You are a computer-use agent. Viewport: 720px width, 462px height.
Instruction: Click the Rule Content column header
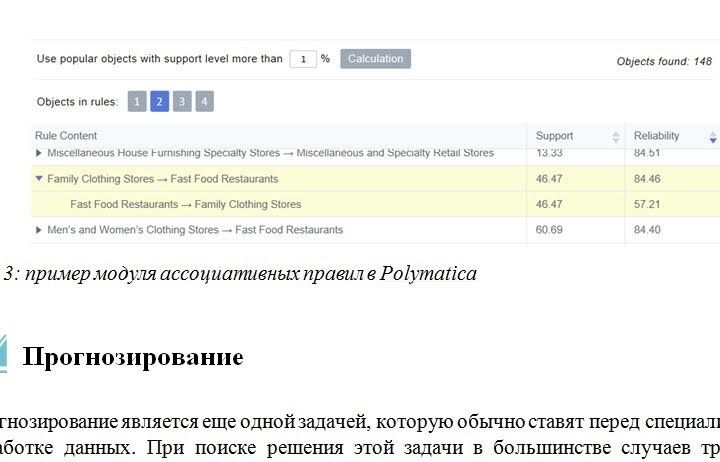click(x=66, y=136)
